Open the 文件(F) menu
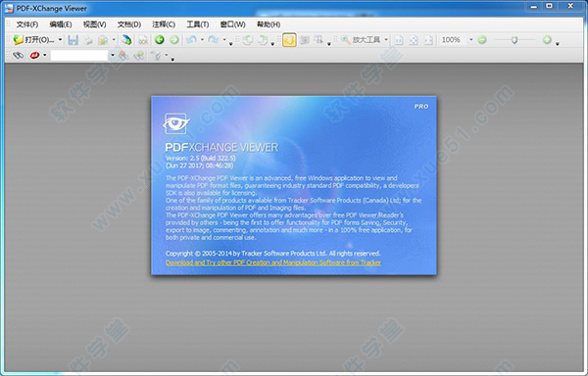Viewport: 588px width, 376px height. (x=27, y=24)
